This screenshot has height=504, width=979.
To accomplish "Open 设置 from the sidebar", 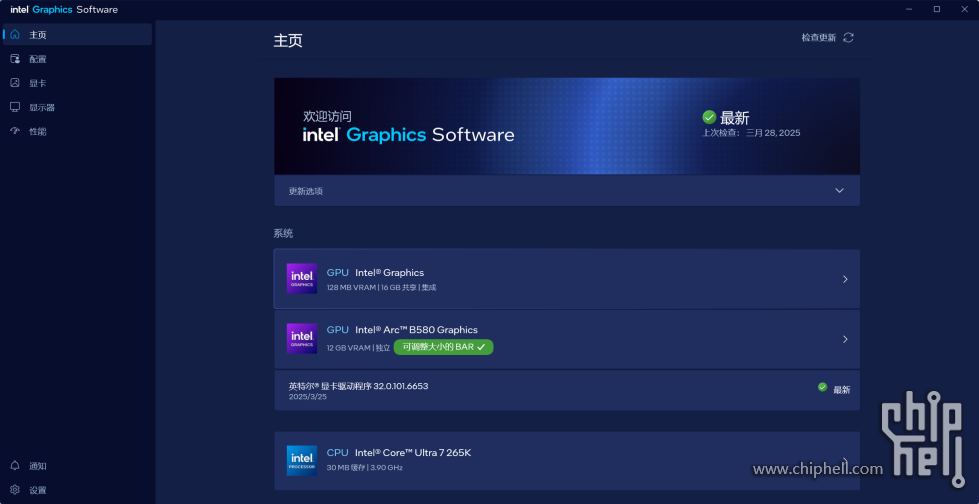I will [x=77, y=490].
